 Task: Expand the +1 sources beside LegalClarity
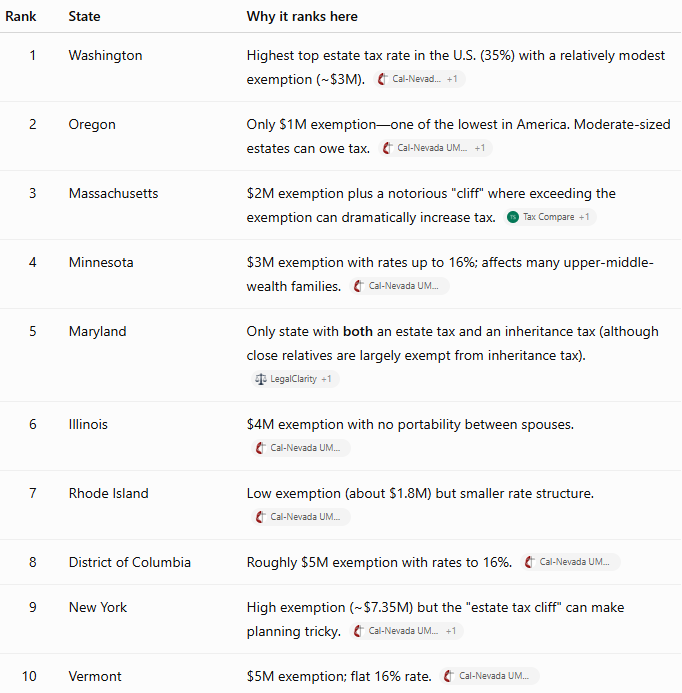point(326,379)
